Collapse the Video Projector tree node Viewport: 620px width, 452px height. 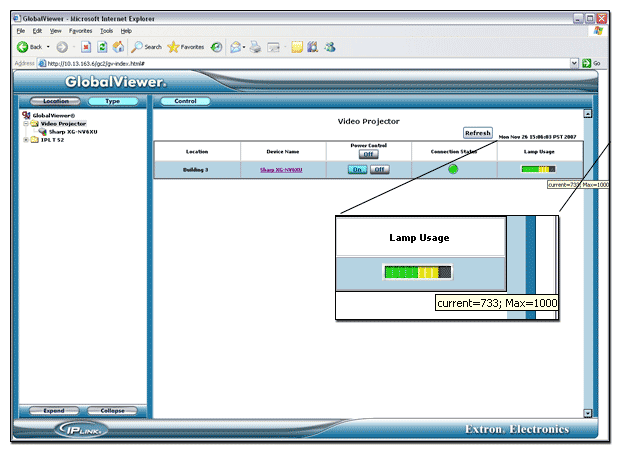tap(26, 124)
